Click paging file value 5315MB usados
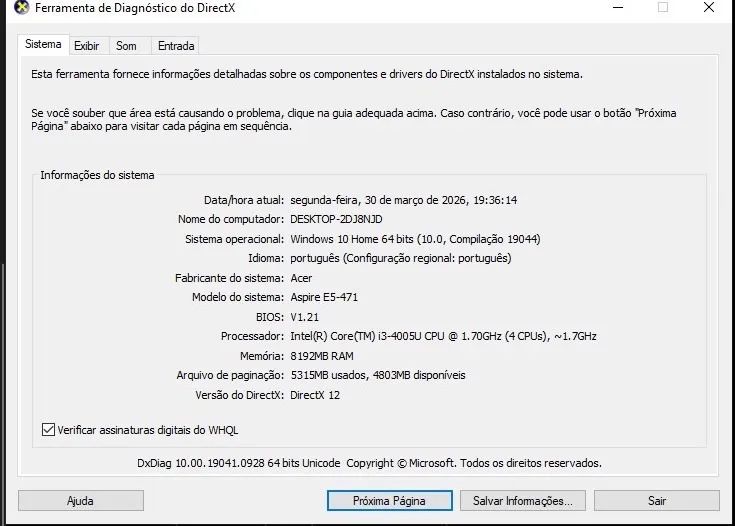The height and width of the screenshot is (526, 735). pyautogui.click(x=378, y=375)
